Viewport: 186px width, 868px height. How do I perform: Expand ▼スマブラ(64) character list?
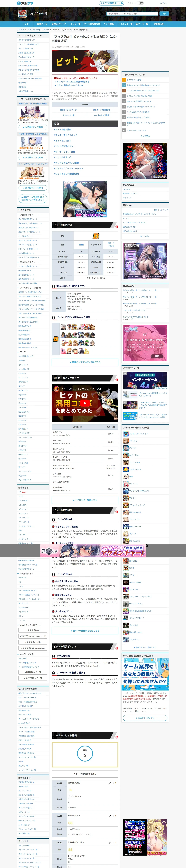coord(33,630)
